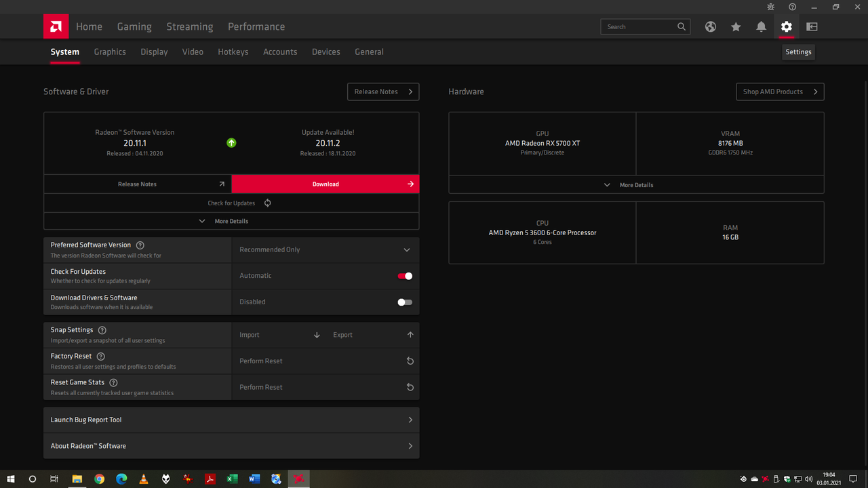This screenshot has width=868, height=488.
Task: Select the System settings tab
Action: [65, 52]
